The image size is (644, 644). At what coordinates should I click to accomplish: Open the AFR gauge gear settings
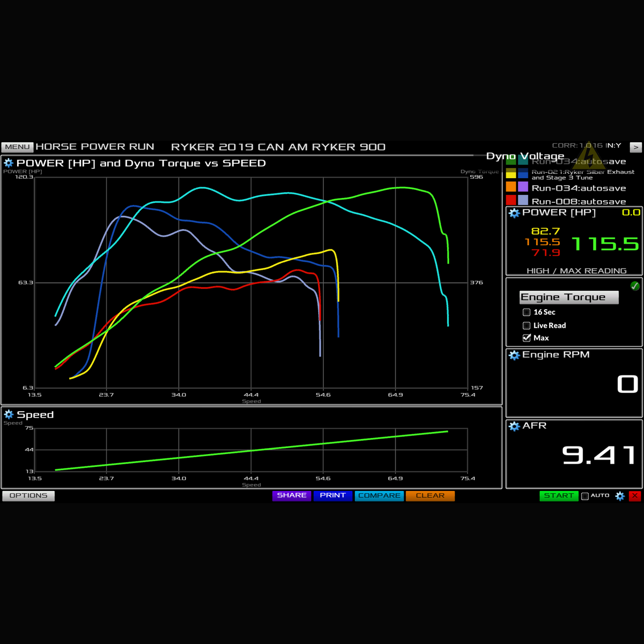(514, 426)
